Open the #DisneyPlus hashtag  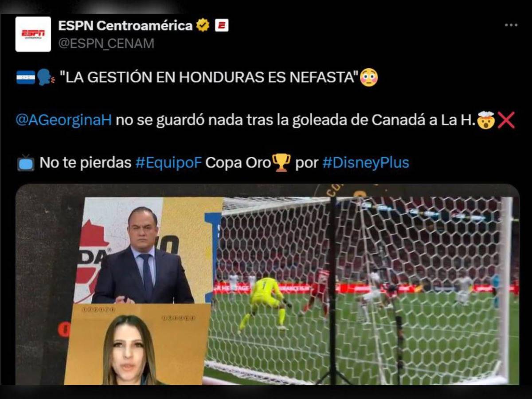(366, 163)
